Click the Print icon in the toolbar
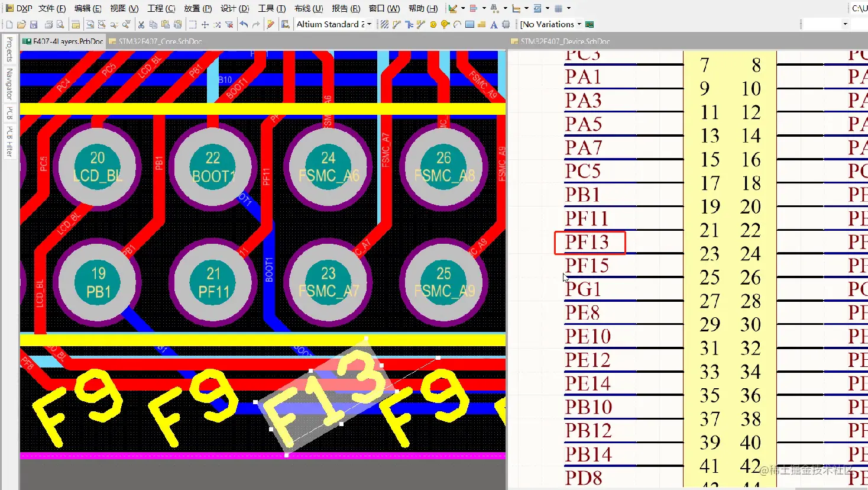868x490 pixels. tap(48, 24)
